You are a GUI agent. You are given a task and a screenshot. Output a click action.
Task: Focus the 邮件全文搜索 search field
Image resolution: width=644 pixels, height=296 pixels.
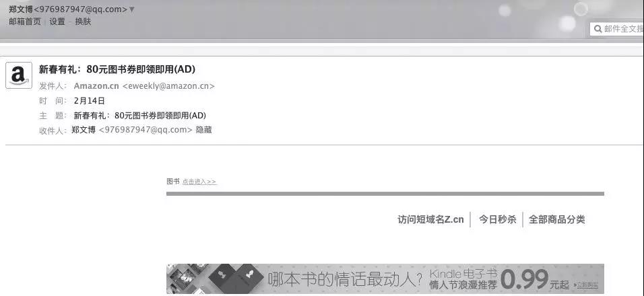click(617, 29)
